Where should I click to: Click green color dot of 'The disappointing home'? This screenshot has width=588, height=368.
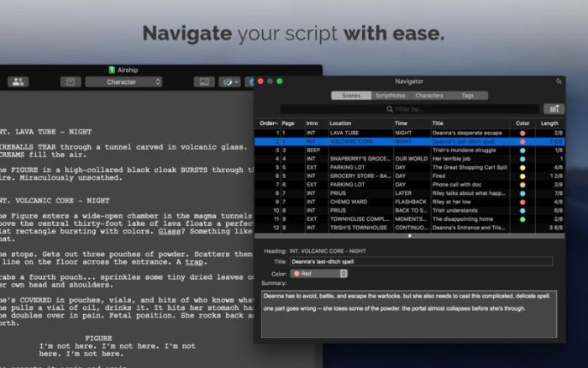(x=522, y=219)
